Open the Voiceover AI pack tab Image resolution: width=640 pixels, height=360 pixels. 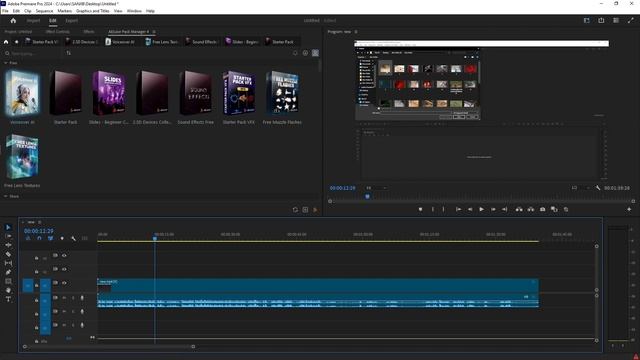tap(120, 42)
